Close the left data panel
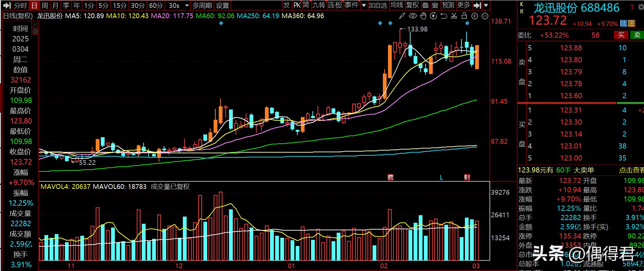 pyautogui.click(x=35, y=24)
